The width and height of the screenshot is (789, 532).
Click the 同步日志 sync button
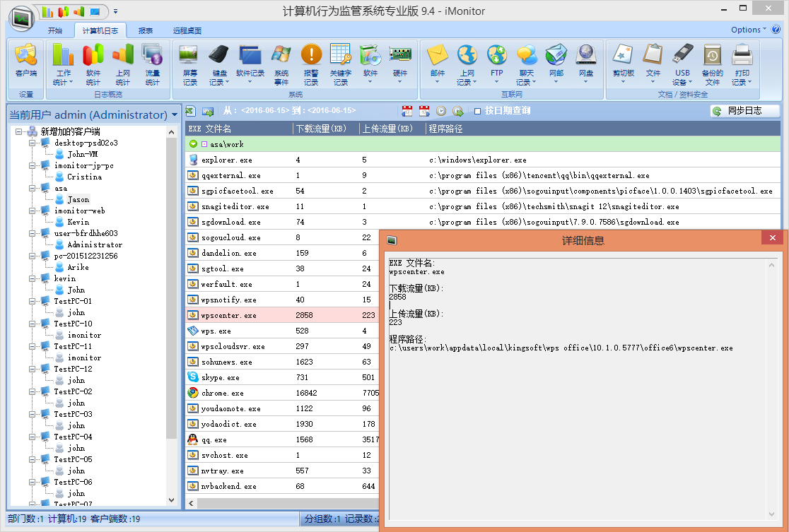click(x=744, y=111)
